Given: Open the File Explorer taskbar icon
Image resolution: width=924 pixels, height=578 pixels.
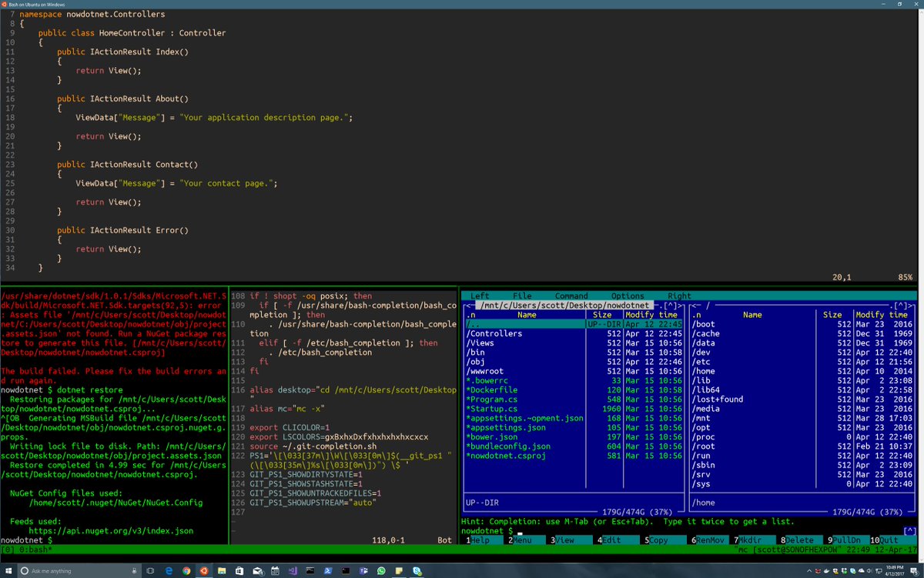Looking at the screenshot, I should tap(222, 570).
